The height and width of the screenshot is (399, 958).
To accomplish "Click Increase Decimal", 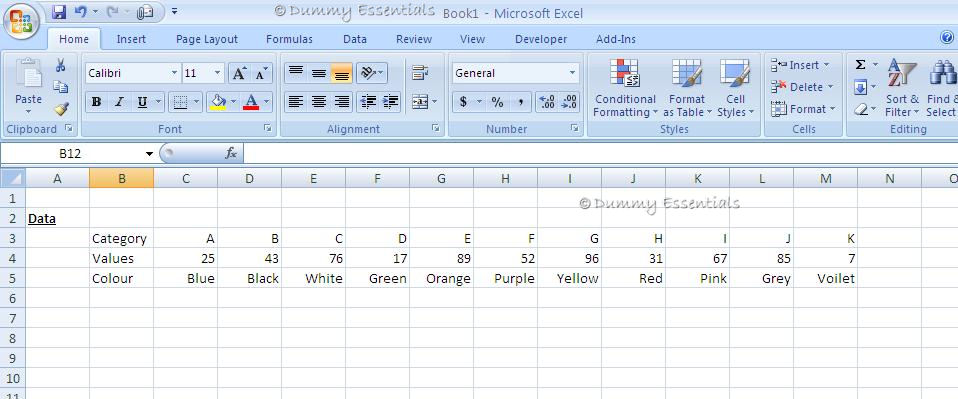I will point(546,102).
